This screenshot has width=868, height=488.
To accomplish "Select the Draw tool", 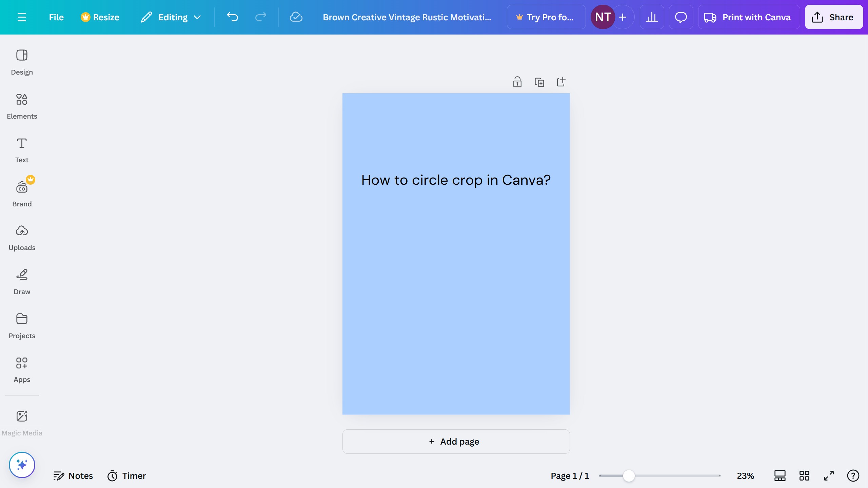I will [x=22, y=281].
